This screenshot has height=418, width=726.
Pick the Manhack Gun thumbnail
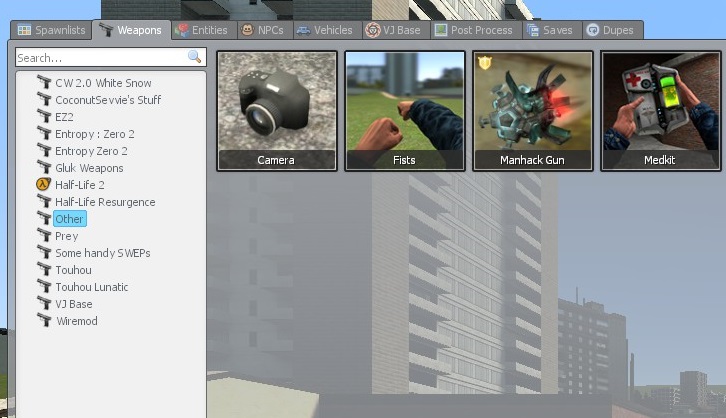pos(532,111)
